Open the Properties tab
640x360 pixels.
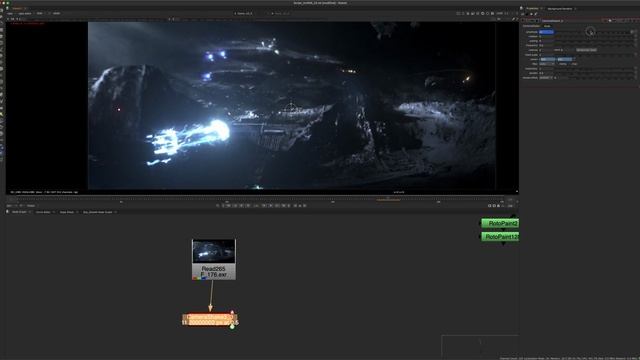[x=532, y=9]
